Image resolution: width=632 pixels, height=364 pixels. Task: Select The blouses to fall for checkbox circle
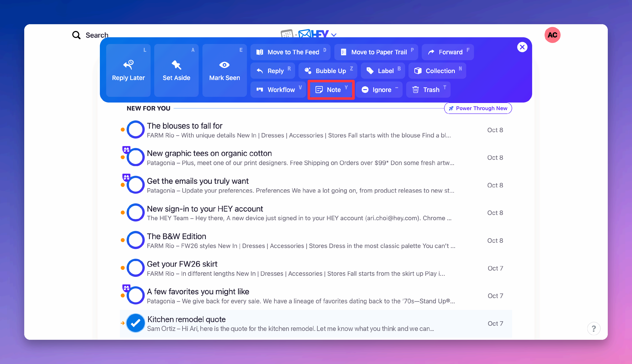135,129
